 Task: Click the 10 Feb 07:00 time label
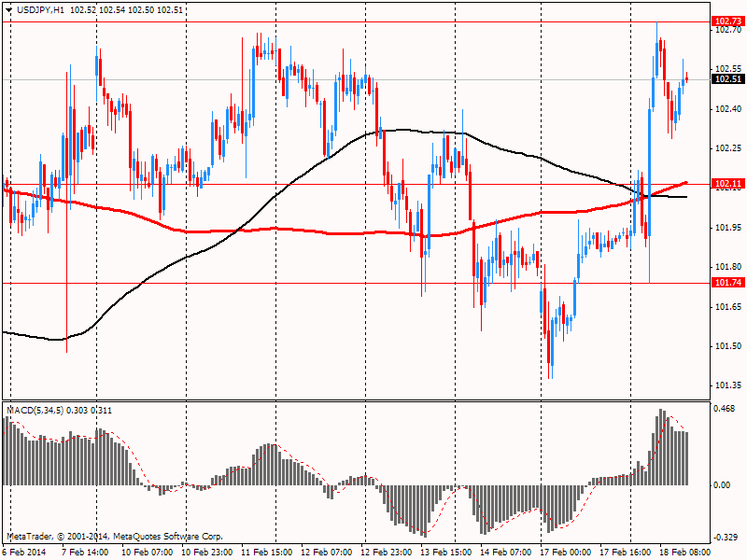click(147, 552)
